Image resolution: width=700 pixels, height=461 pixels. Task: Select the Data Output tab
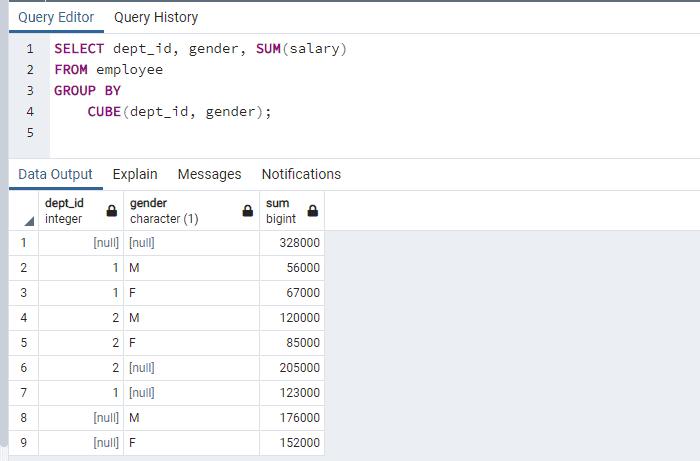[x=55, y=174]
